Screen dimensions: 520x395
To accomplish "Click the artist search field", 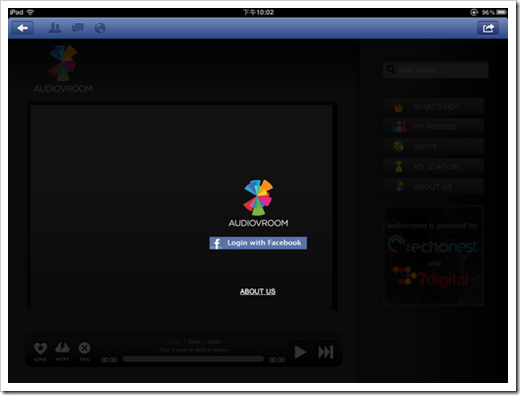I will (436, 70).
